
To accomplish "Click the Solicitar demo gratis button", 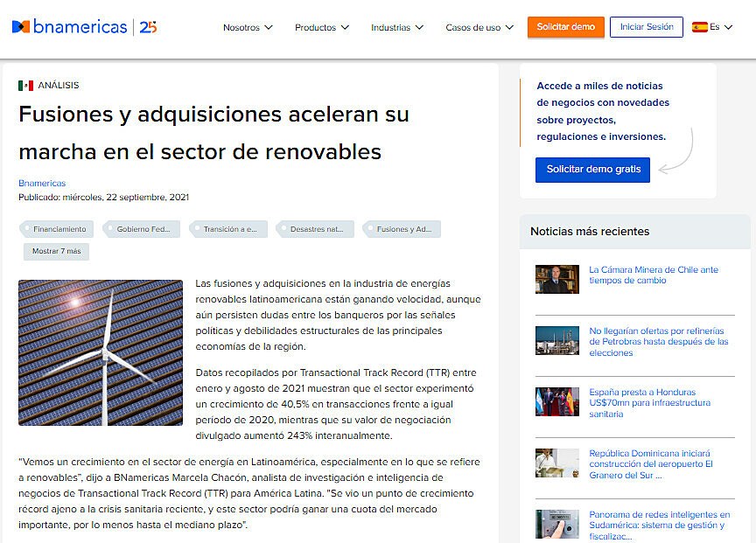I will click(x=592, y=170).
